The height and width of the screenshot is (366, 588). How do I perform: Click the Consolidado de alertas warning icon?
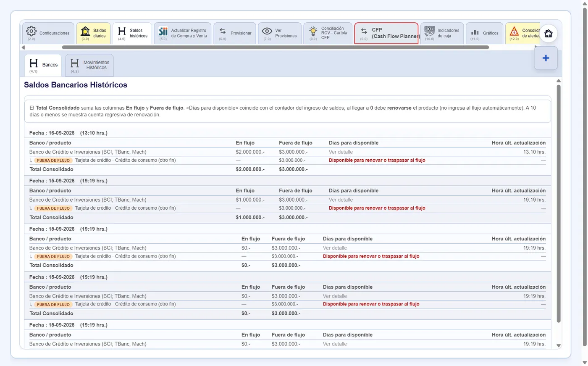[514, 31]
